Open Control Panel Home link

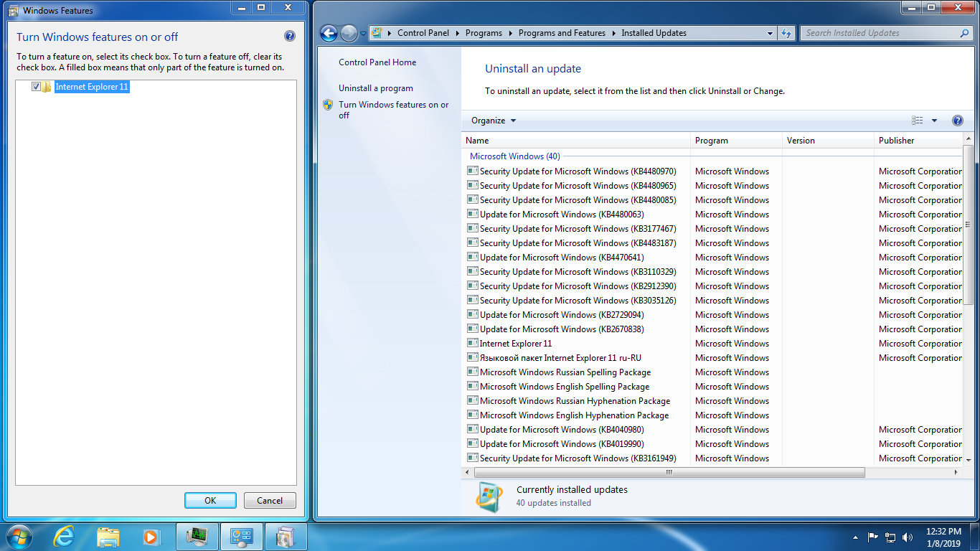point(377,62)
